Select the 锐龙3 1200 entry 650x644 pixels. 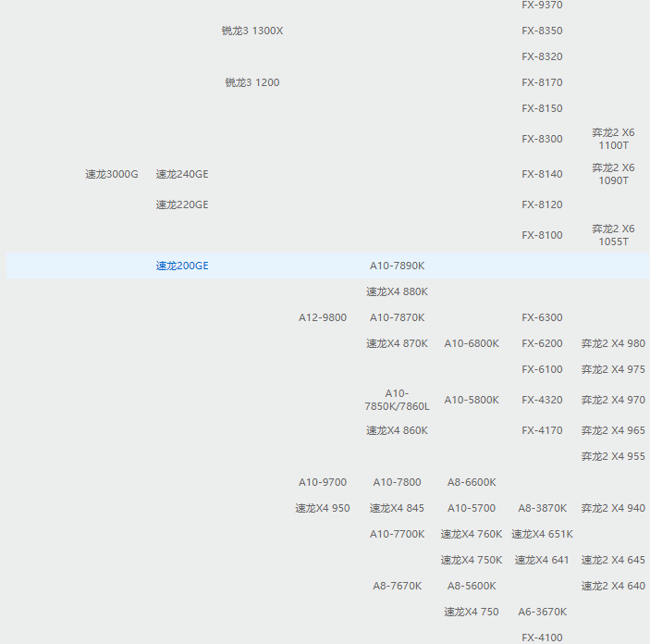pos(252,82)
